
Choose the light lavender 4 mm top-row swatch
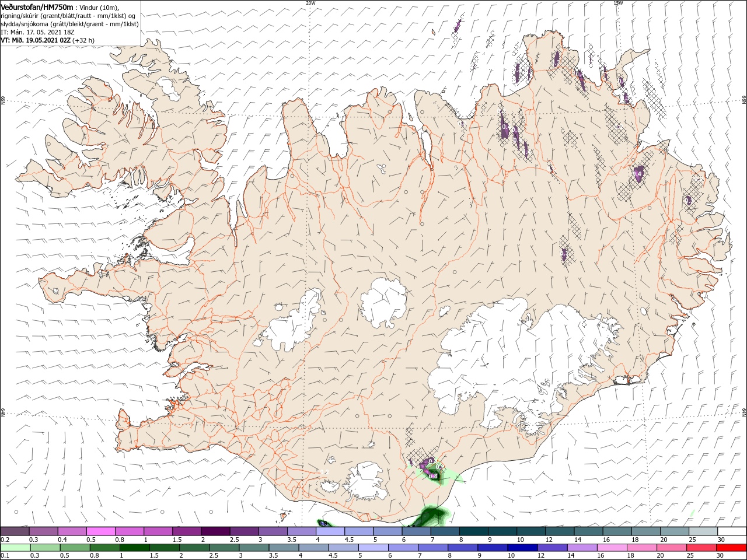tap(330, 531)
